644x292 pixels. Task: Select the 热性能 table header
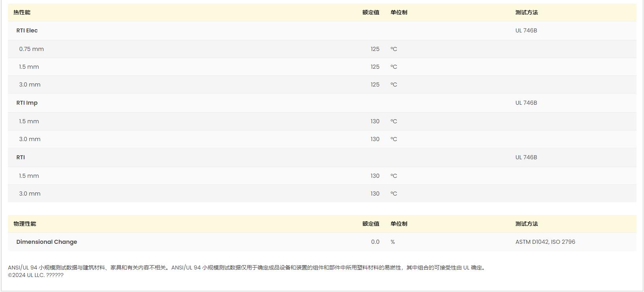coord(22,12)
